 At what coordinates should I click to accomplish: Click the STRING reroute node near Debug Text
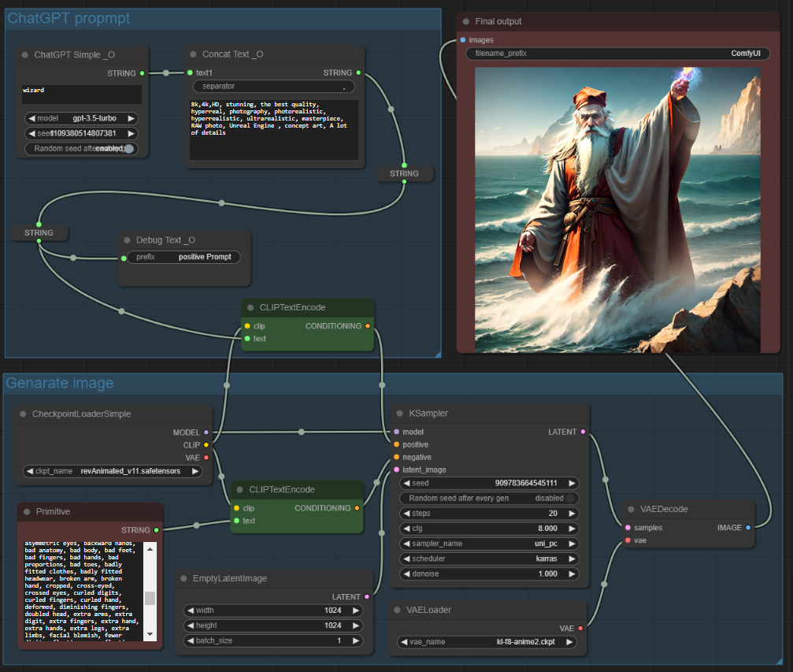tap(39, 232)
